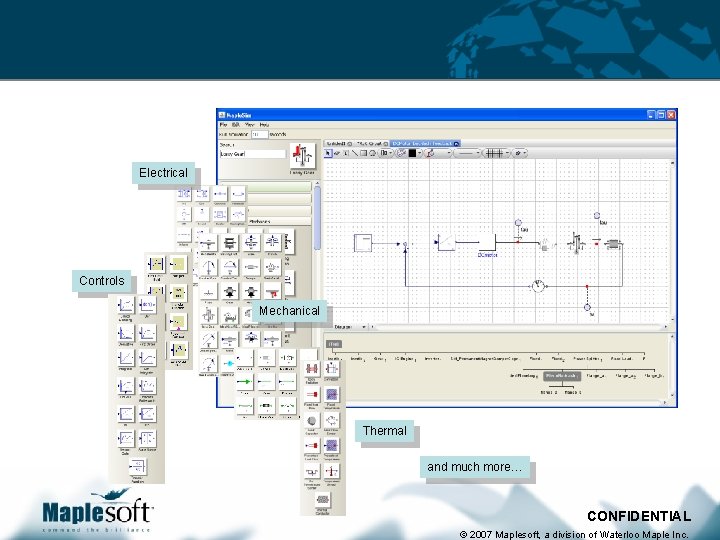The height and width of the screenshot is (540, 720).
Task: Pick the red-tipped icon in the mechanical palette's third row
Action: click(272, 291)
